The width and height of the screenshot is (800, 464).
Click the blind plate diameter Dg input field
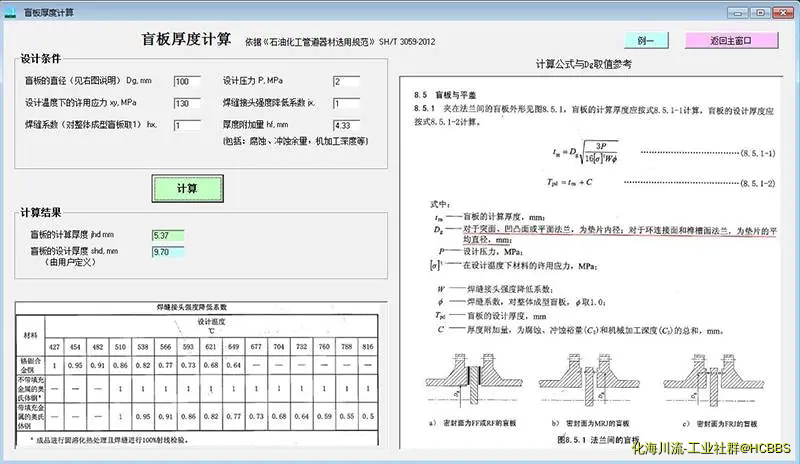point(187,81)
